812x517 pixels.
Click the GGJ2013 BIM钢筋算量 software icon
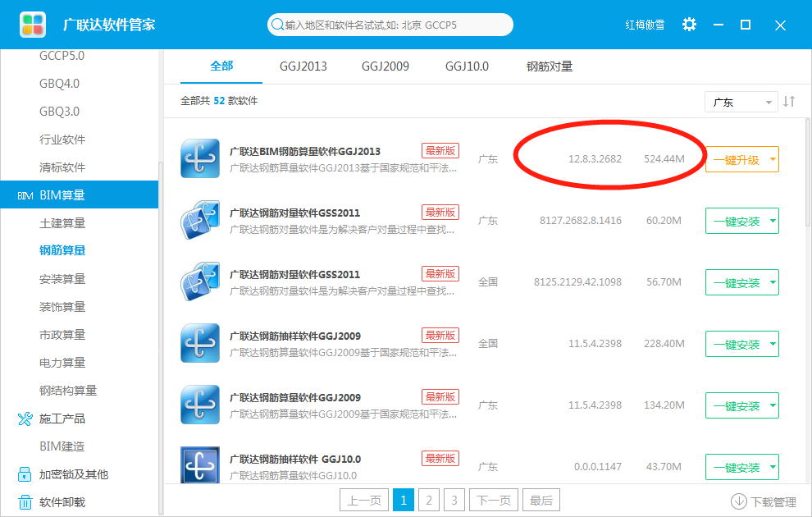click(x=200, y=158)
